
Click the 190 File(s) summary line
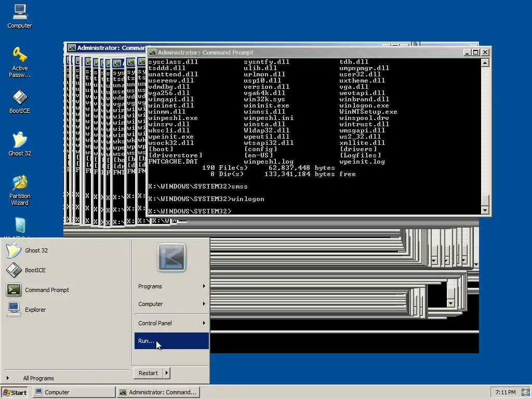click(269, 168)
